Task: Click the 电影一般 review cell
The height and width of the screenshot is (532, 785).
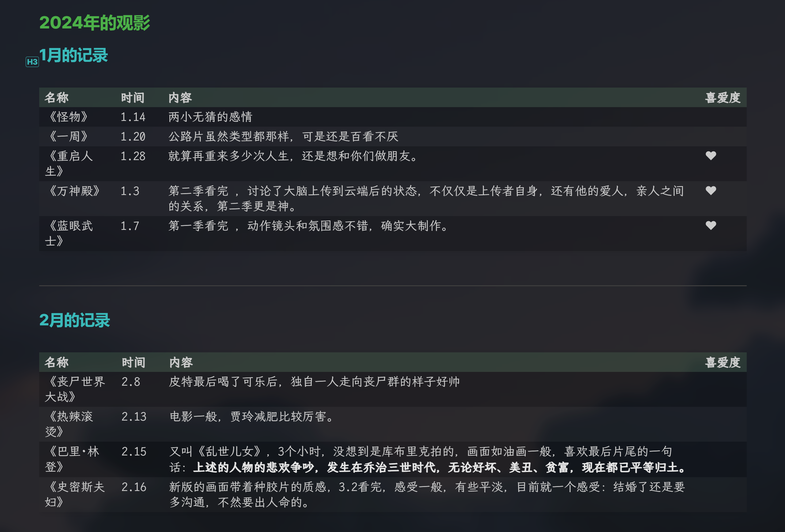Action: [x=251, y=417]
